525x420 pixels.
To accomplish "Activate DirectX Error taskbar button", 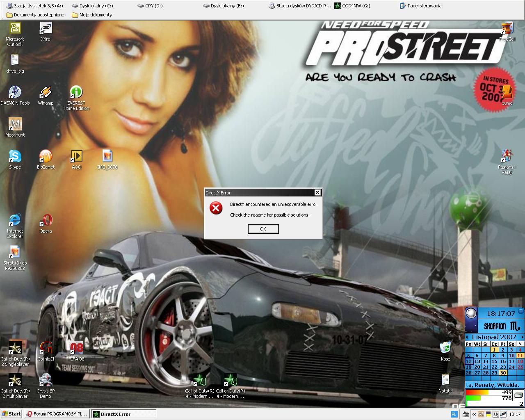I will pyautogui.click(x=123, y=414).
